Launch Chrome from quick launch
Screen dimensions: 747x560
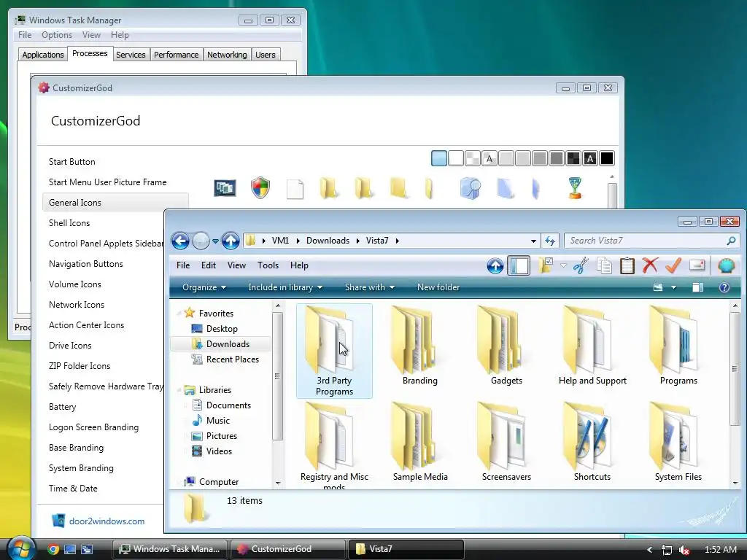[53, 550]
